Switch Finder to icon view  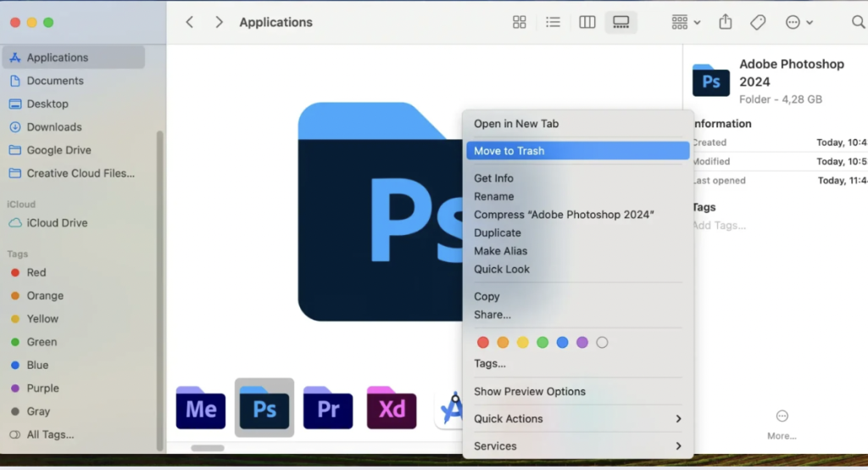520,23
